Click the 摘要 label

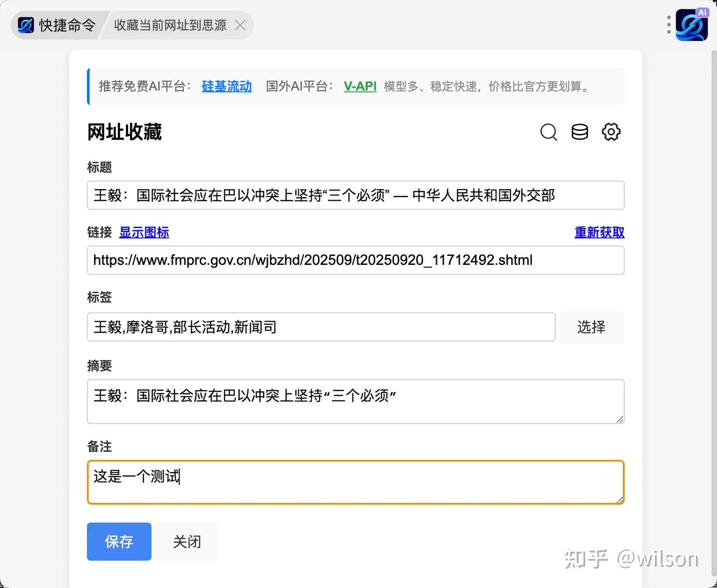tap(100, 366)
